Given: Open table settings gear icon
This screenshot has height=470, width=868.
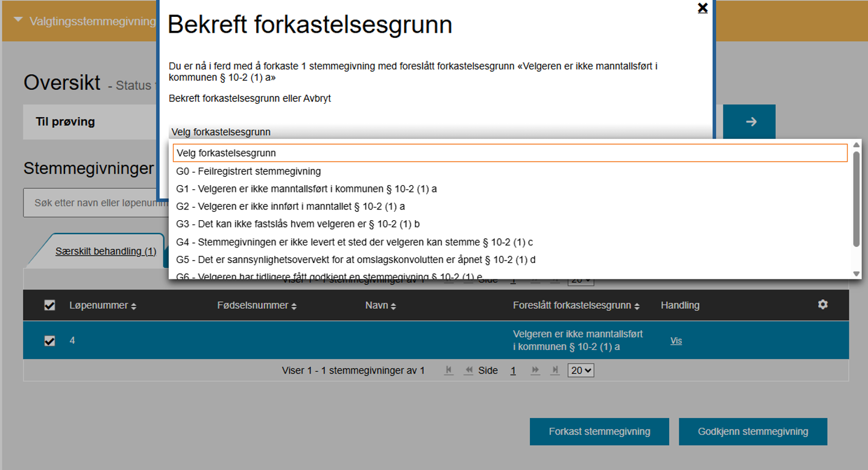Looking at the screenshot, I should [x=822, y=305].
